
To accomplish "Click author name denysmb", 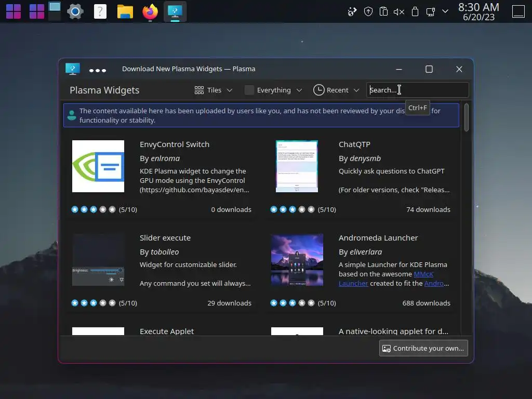I will 365,158.
